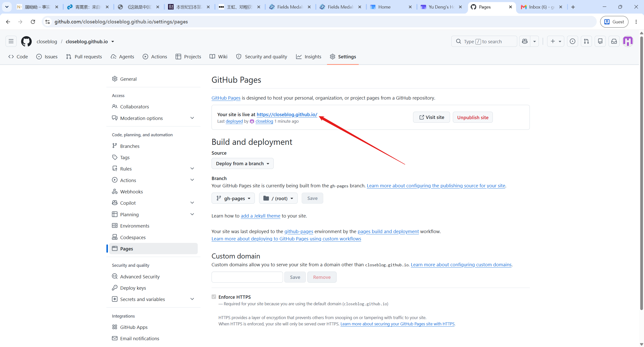Click the GitHub Octocat logo
Viewport: 644px width, 347px height.
(26, 41)
